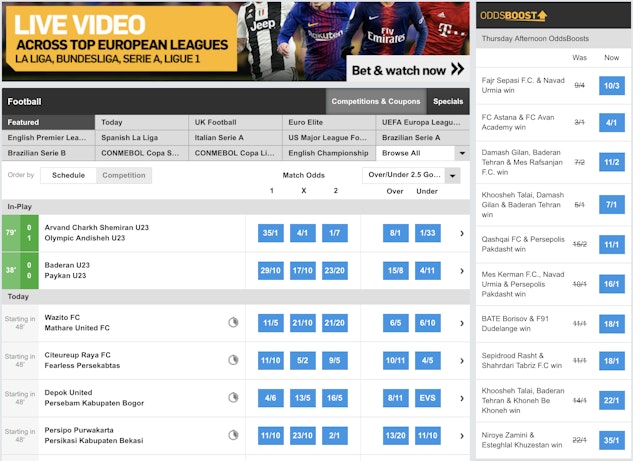This screenshot has height=461, width=633.
Task: Expand Baderan U23 match markets chevron
Action: click(461, 270)
